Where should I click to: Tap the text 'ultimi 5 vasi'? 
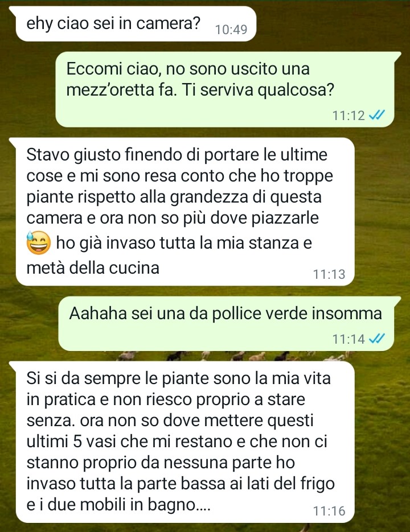pos(72,442)
